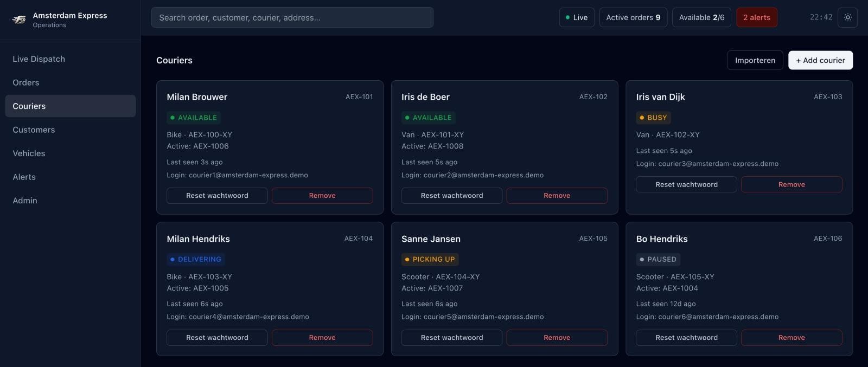Click the Available 2/6 pill
Image resolution: width=868 pixels, height=367 pixels.
(x=701, y=17)
